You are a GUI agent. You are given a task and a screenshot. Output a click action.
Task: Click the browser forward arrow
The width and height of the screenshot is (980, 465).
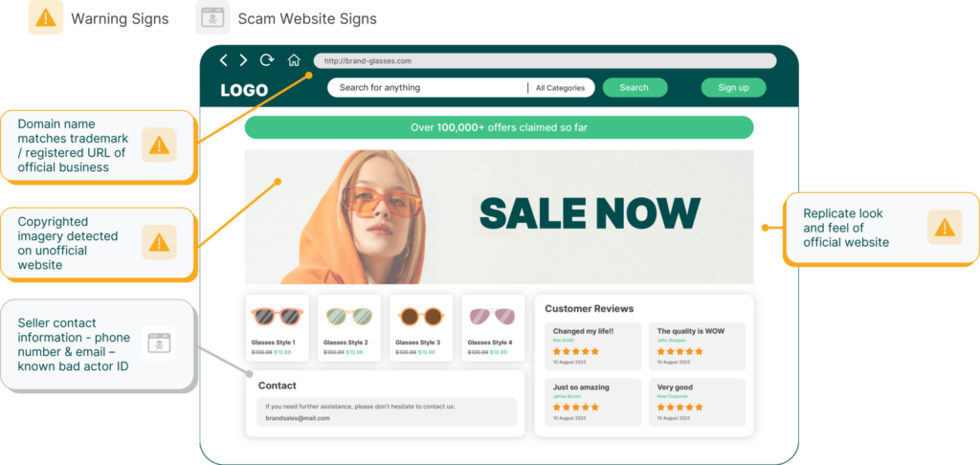pos(243,60)
